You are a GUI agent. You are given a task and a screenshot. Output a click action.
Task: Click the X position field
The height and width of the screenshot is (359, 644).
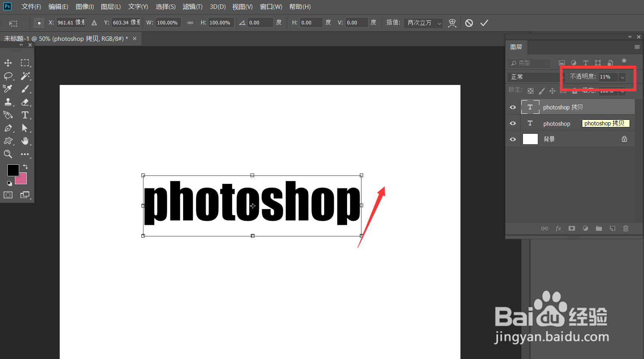71,23
